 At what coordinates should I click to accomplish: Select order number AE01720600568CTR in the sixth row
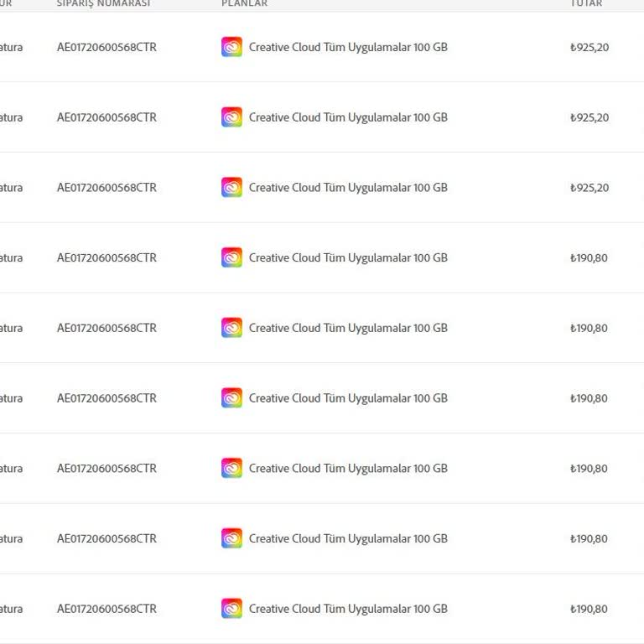point(106,398)
